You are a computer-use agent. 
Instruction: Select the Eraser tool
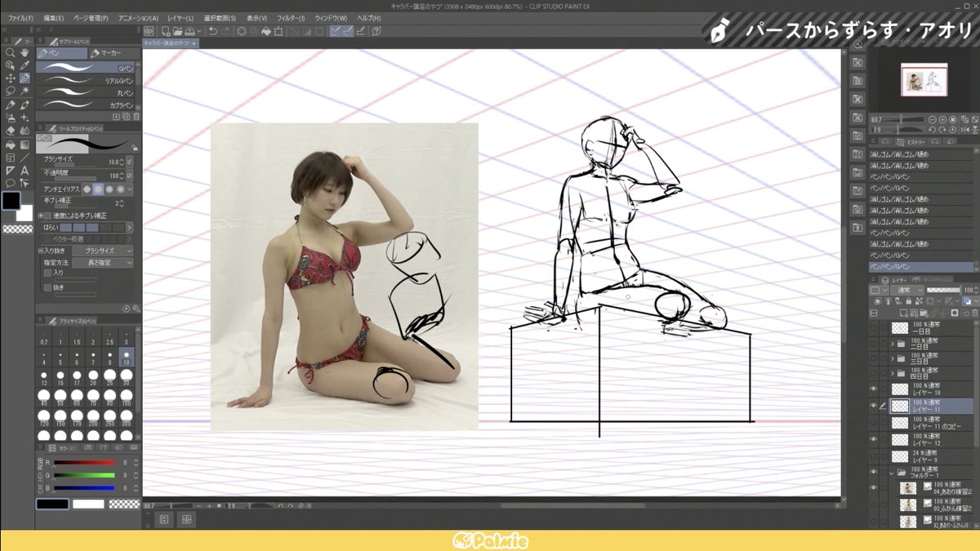click(10, 131)
